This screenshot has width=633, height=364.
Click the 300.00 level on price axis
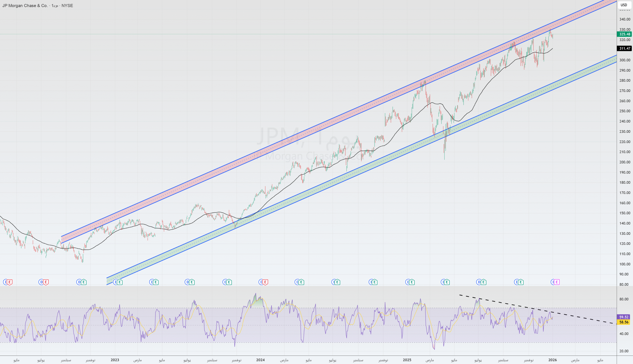[x=625, y=60]
